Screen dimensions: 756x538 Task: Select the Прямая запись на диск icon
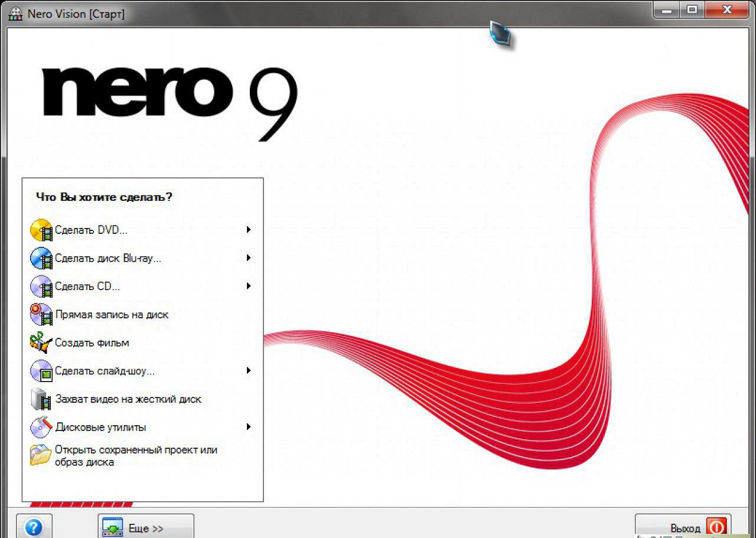pyautogui.click(x=41, y=315)
